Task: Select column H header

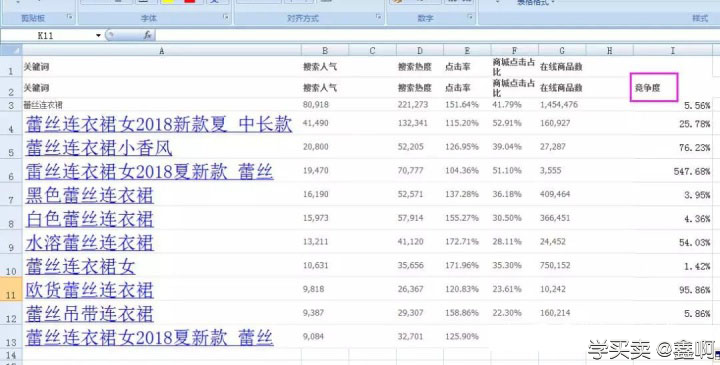Action: click(x=609, y=51)
